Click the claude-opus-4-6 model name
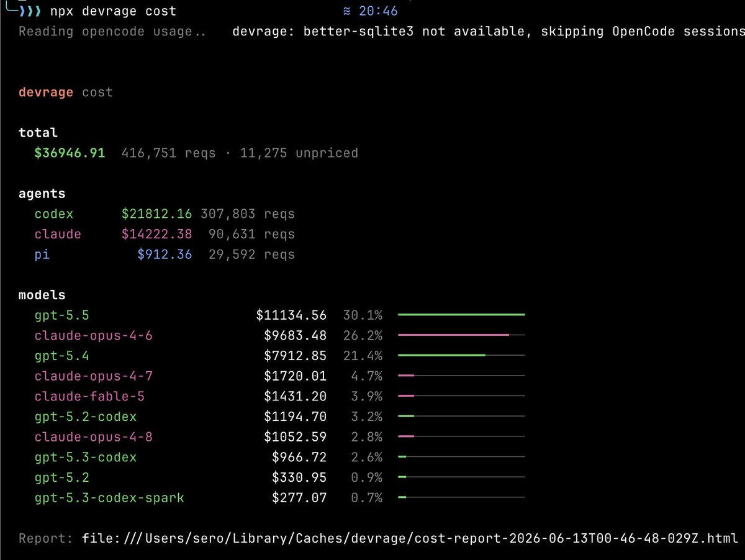The image size is (745, 560). click(x=94, y=336)
